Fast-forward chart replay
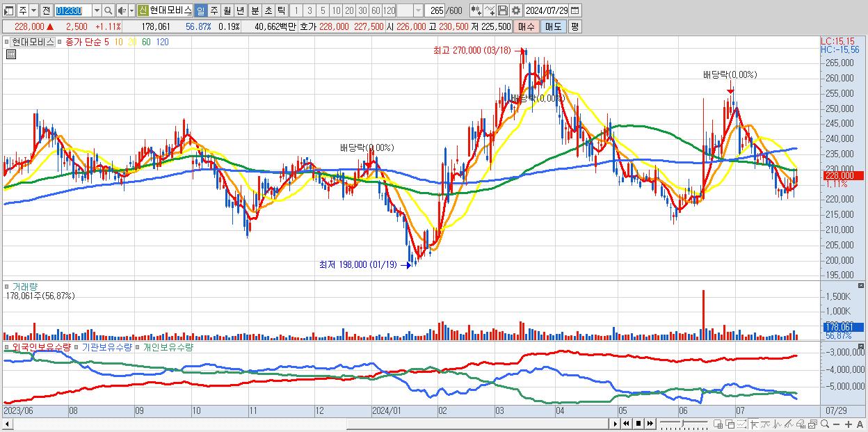The image size is (868, 432). point(650,424)
